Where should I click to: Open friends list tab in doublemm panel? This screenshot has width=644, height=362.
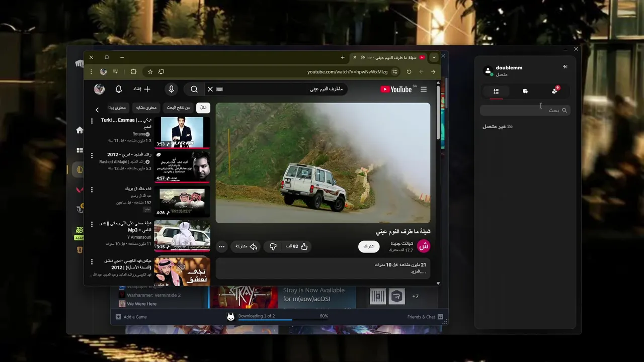[x=496, y=91]
